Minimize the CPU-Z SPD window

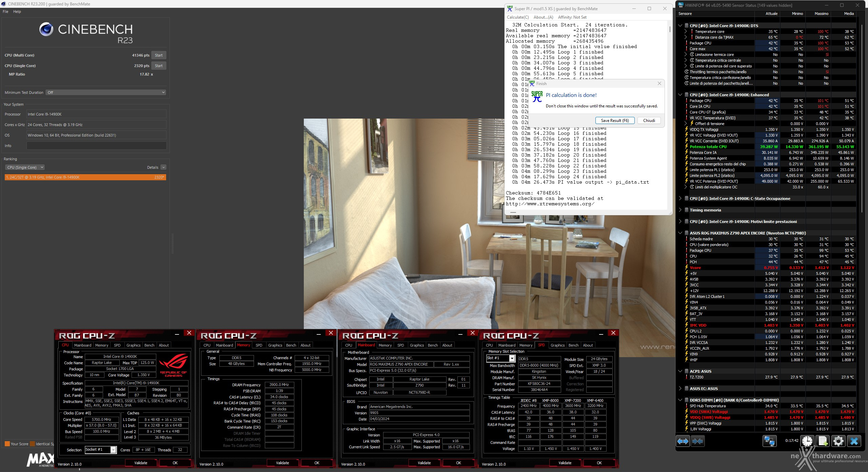pos(601,334)
